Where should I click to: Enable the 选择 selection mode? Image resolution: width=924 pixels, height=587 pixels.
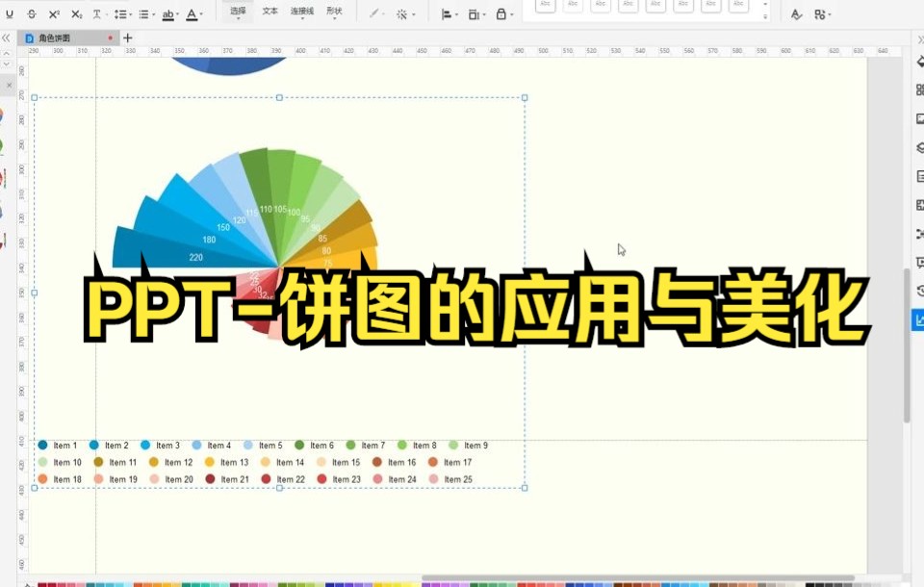click(x=239, y=11)
